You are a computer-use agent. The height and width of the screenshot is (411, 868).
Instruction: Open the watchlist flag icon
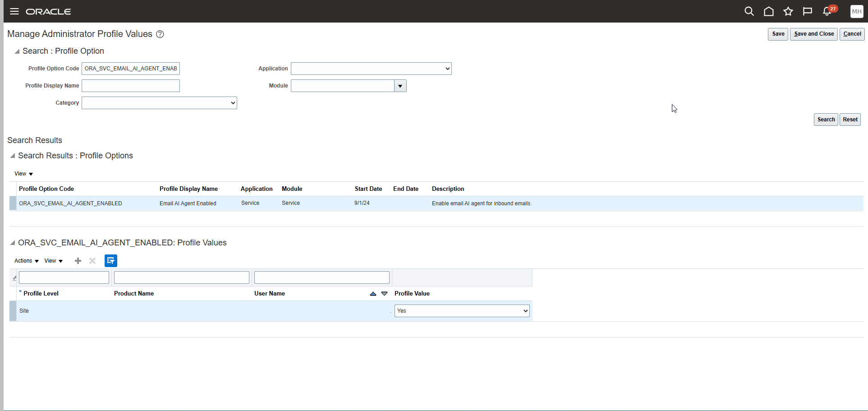click(807, 11)
